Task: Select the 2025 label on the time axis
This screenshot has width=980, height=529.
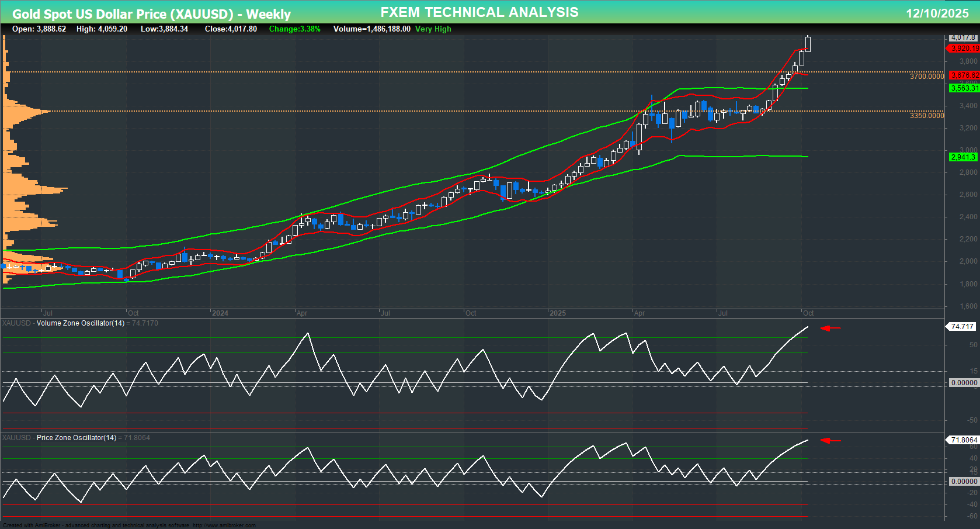Action: click(558, 313)
